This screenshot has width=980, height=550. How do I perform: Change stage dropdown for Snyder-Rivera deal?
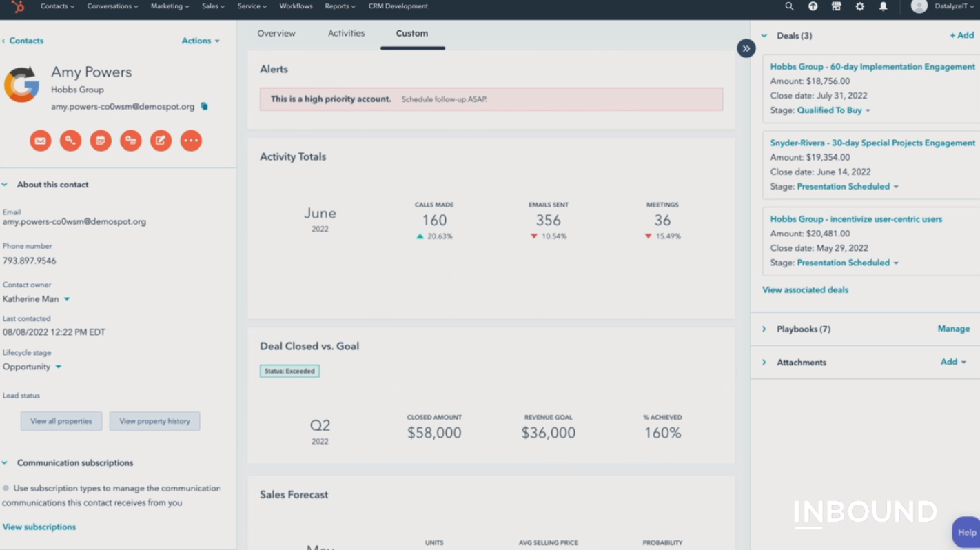[848, 187]
